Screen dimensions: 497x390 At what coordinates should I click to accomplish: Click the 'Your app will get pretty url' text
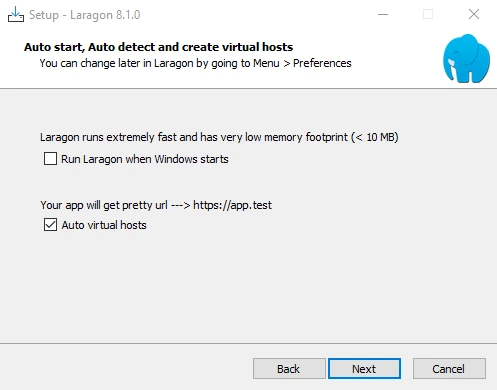click(104, 205)
